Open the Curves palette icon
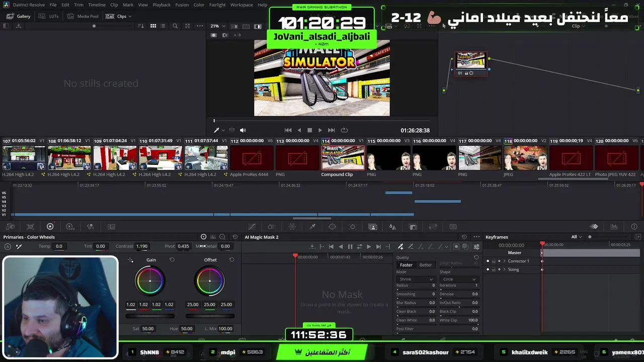644x362 pixels. pos(252,227)
